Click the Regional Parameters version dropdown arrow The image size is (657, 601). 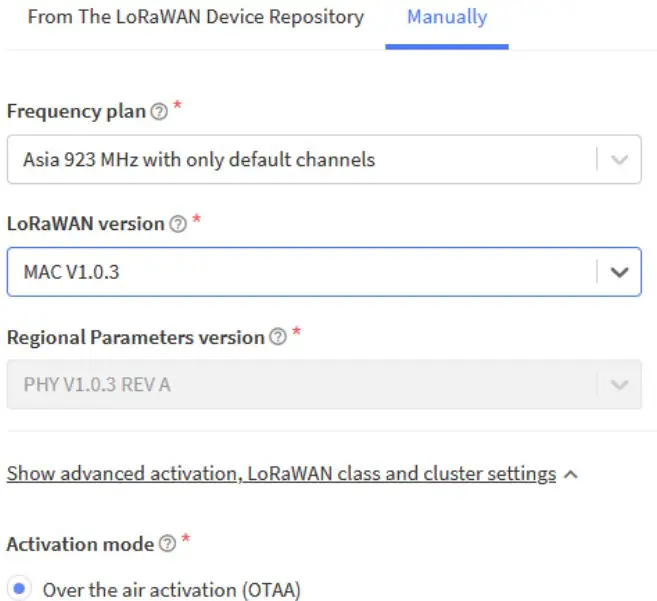[x=619, y=385]
